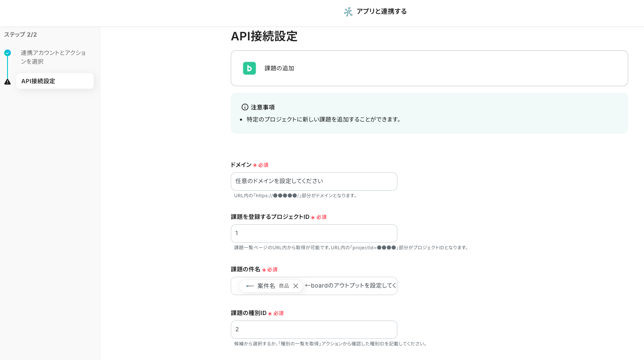The width and height of the screenshot is (644, 360).
Task: Click the 特定のプロジェクト notice text
Action: point(324,119)
